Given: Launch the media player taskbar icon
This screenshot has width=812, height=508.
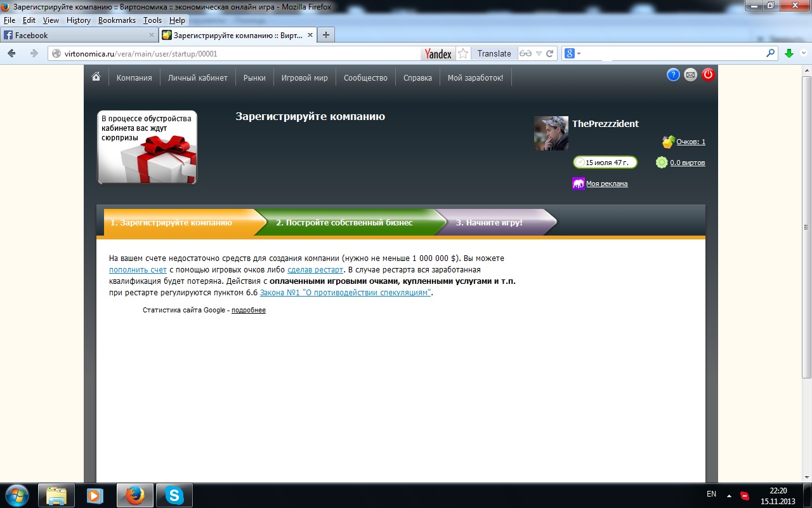Looking at the screenshot, I should [x=96, y=495].
